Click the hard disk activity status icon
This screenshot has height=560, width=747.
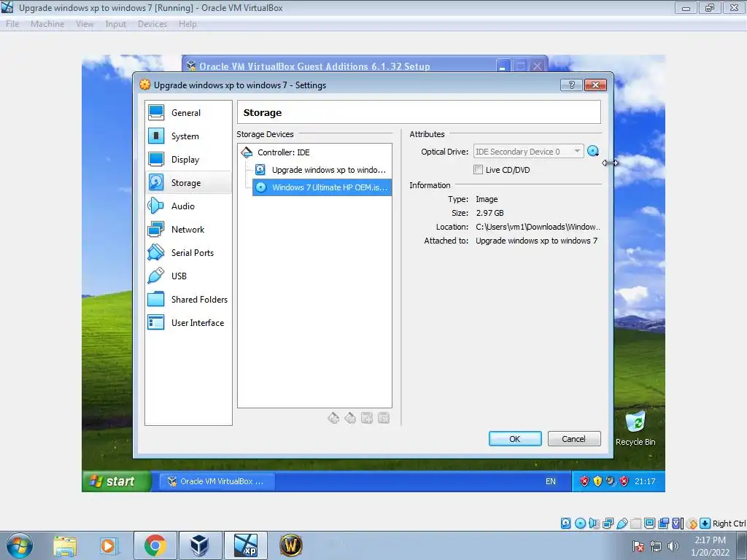tap(565, 524)
